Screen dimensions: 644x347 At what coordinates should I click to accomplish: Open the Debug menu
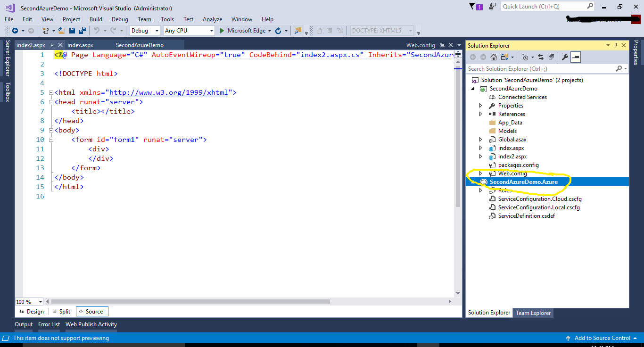(x=120, y=19)
